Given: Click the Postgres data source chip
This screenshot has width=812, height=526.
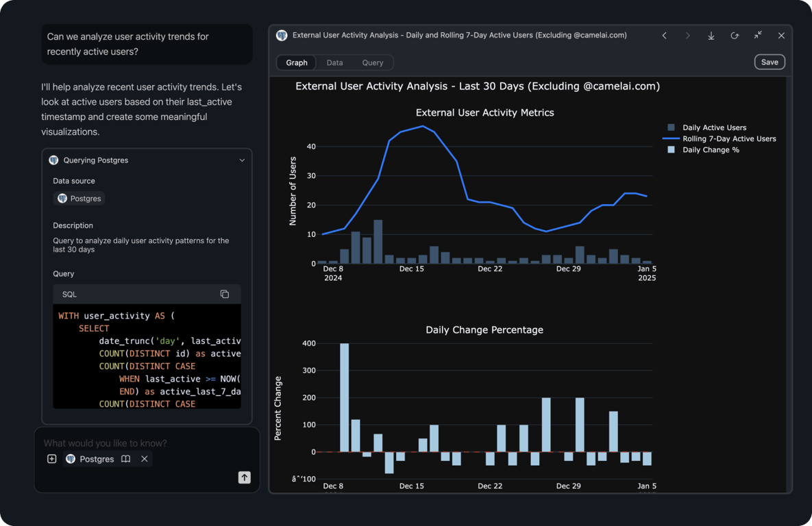Looking at the screenshot, I should (79, 199).
